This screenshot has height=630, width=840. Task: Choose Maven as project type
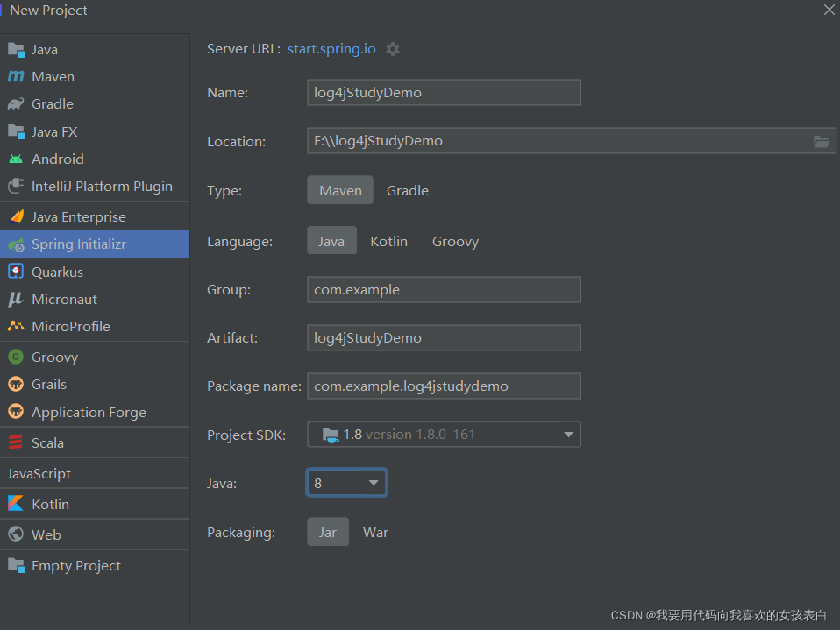pyautogui.click(x=340, y=190)
